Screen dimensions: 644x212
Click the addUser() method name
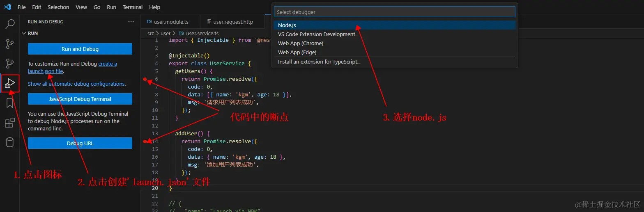[x=187, y=134]
